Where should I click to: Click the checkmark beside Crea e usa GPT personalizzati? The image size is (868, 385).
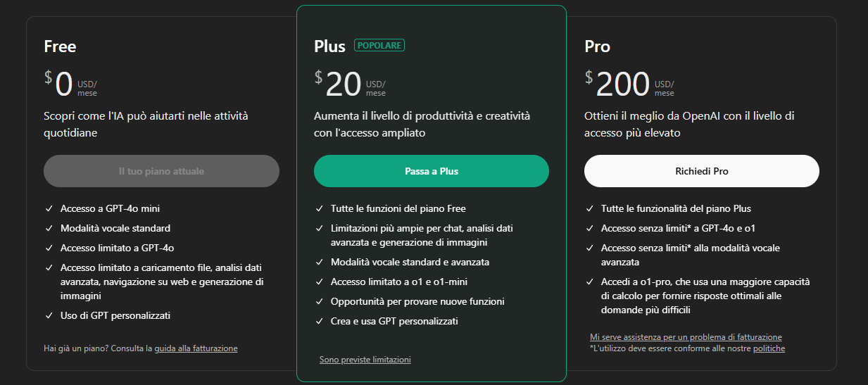point(320,322)
